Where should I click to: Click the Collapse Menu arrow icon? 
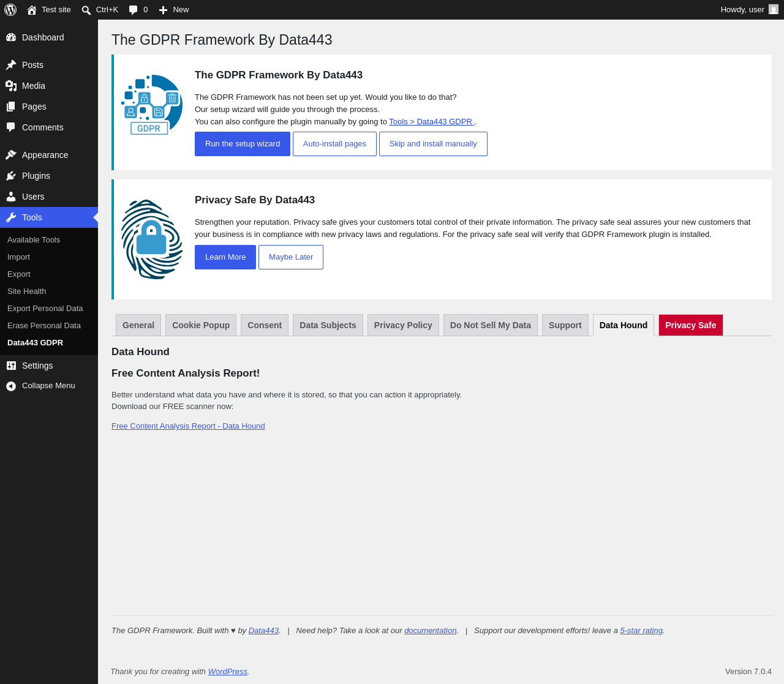click(x=11, y=386)
